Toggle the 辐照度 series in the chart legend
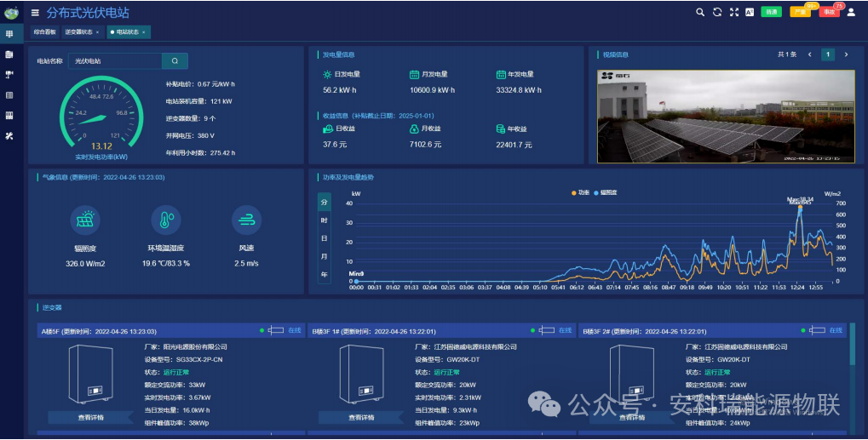The height and width of the screenshot is (440, 868). tap(606, 193)
